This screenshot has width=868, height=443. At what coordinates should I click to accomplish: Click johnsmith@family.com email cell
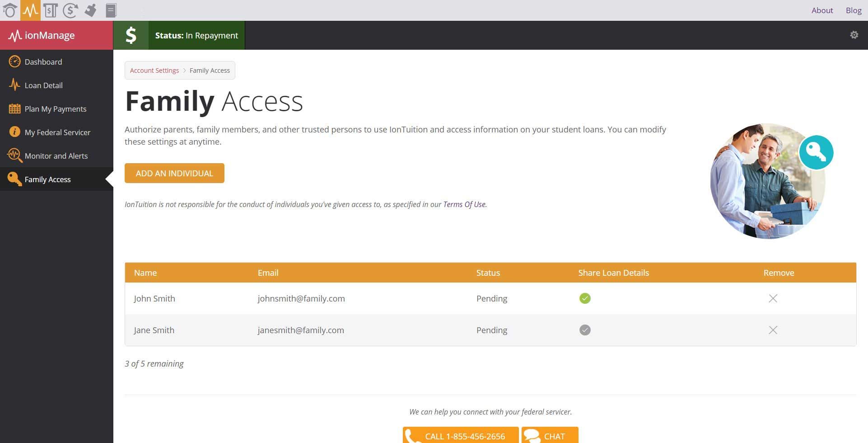[301, 298]
